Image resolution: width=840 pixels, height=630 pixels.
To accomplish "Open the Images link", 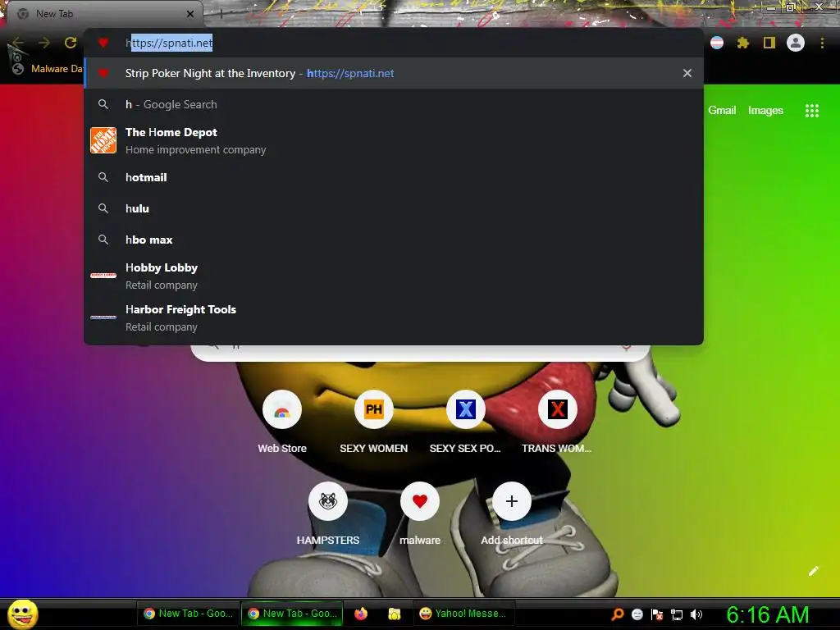I will 765,111.
